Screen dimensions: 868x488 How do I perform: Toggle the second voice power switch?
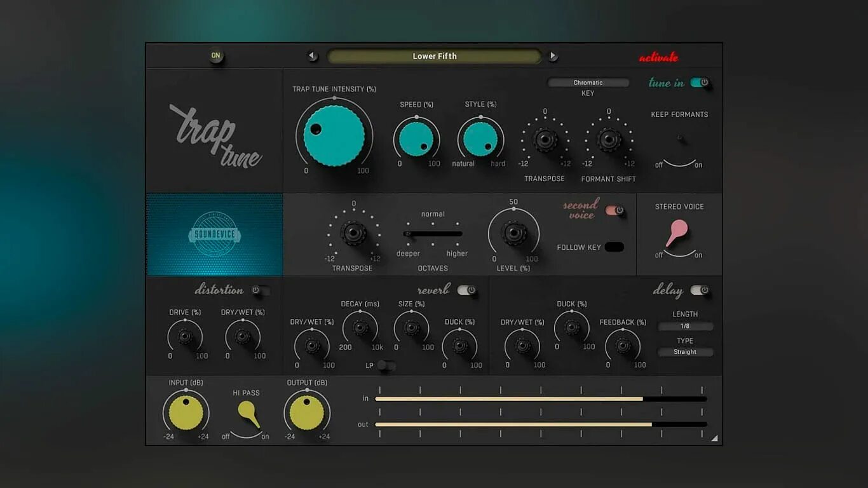[614, 210]
